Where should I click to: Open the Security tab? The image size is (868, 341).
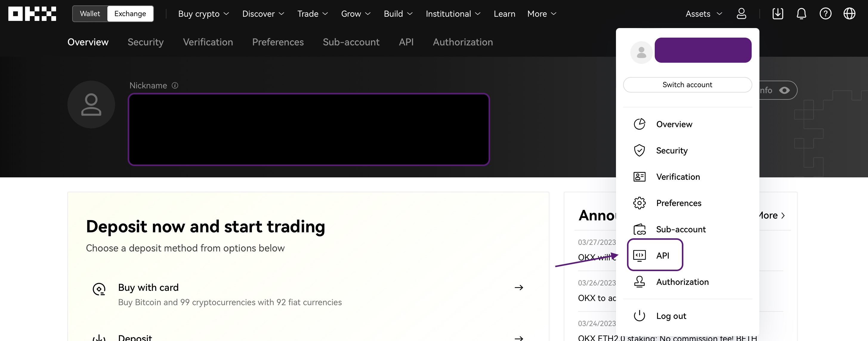tap(146, 42)
